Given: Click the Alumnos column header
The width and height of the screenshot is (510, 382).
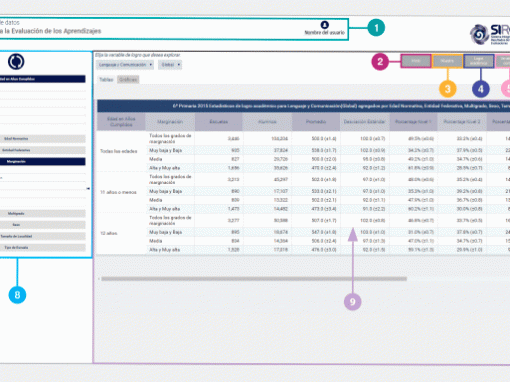Looking at the screenshot, I should point(267,122).
